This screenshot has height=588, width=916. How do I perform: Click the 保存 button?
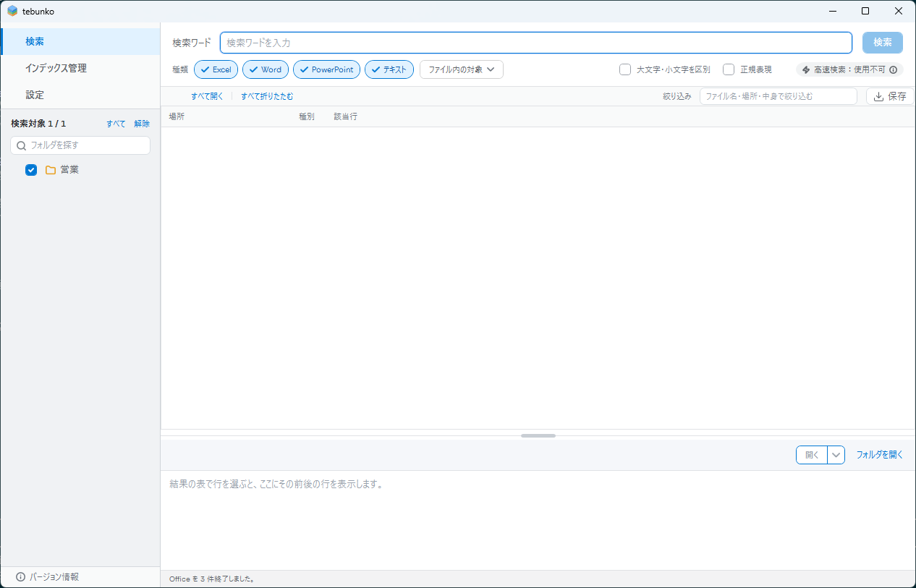(890, 96)
